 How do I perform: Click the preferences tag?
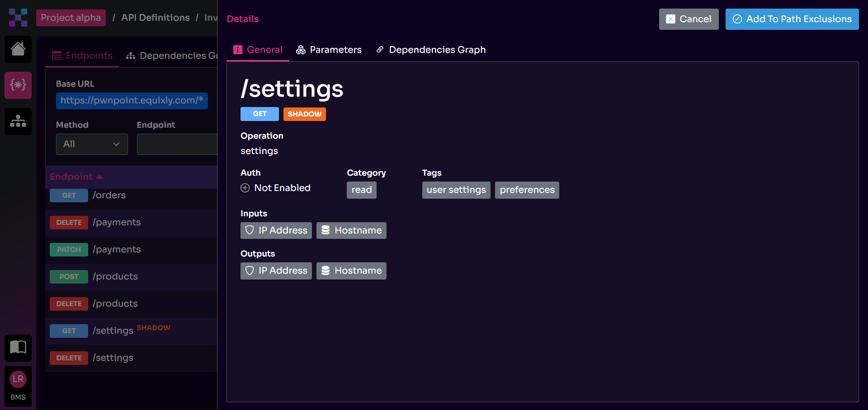[527, 190]
